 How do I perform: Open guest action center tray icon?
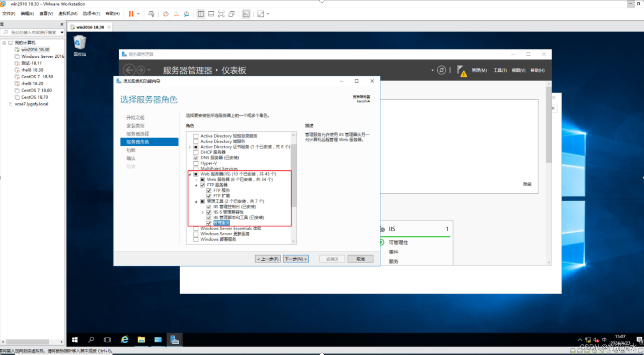pyautogui.click(x=639, y=340)
